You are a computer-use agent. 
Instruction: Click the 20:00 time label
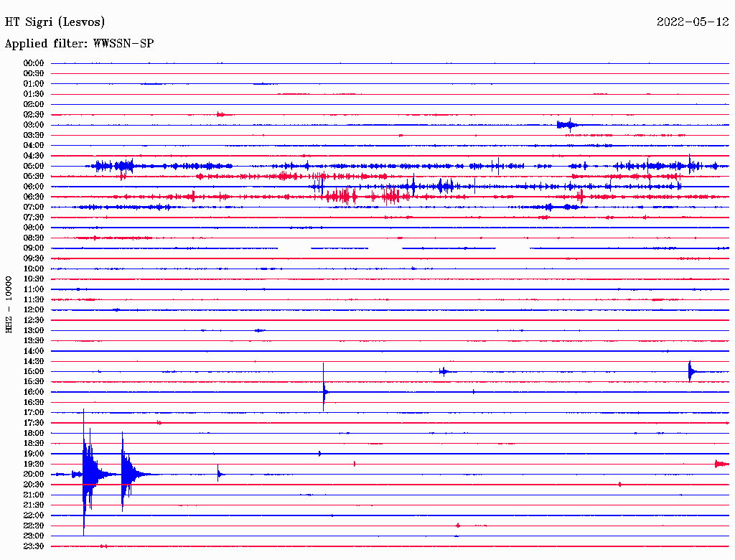click(34, 474)
